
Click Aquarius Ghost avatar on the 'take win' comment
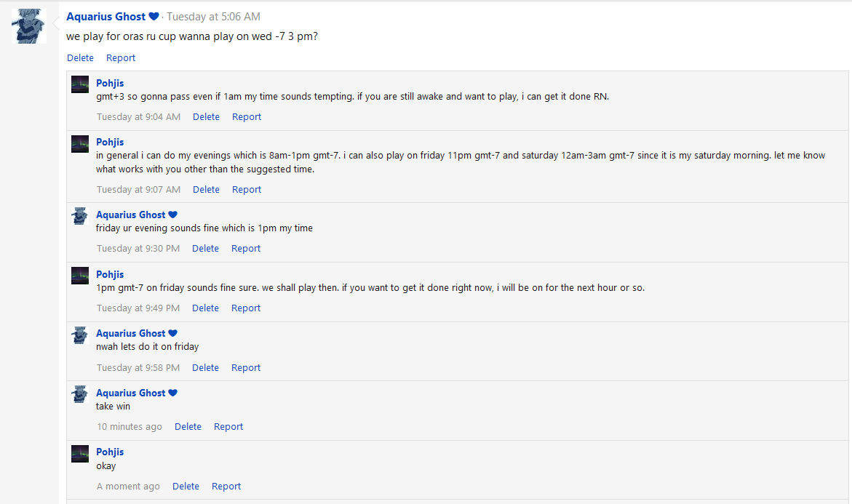click(80, 394)
